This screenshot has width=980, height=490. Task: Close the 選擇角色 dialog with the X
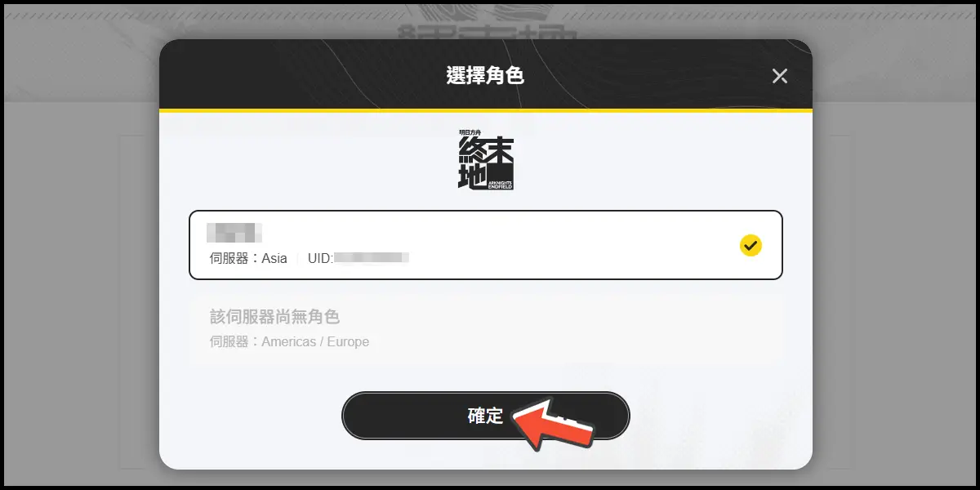(x=780, y=76)
